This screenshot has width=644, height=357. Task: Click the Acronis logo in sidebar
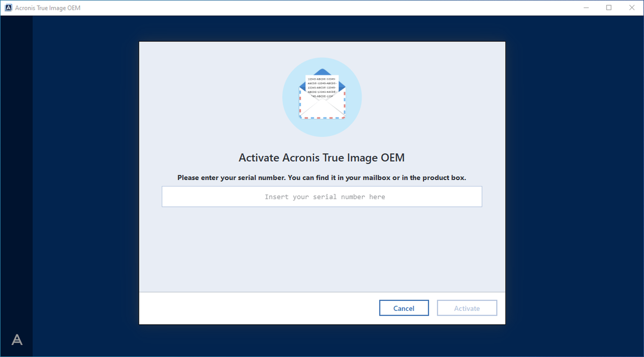17,339
